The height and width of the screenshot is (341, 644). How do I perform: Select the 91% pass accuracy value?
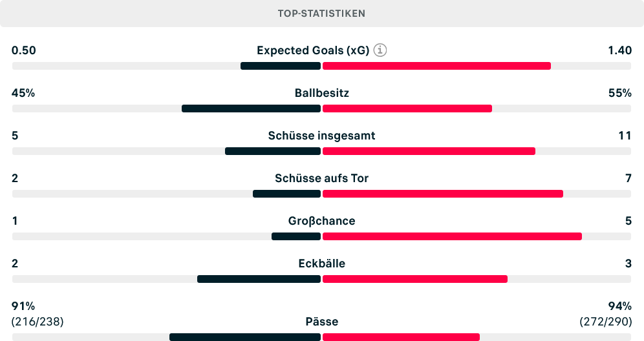tap(23, 306)
